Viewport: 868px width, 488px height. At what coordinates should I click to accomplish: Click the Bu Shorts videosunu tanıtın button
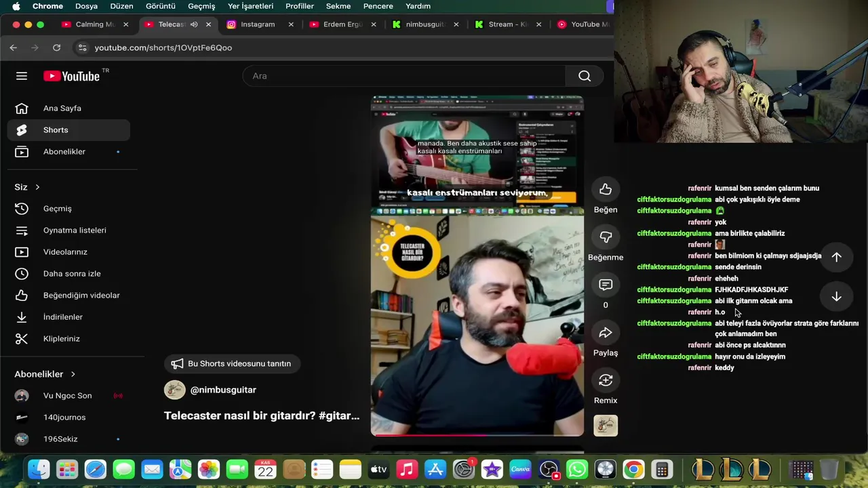click(x=231, y=364)
